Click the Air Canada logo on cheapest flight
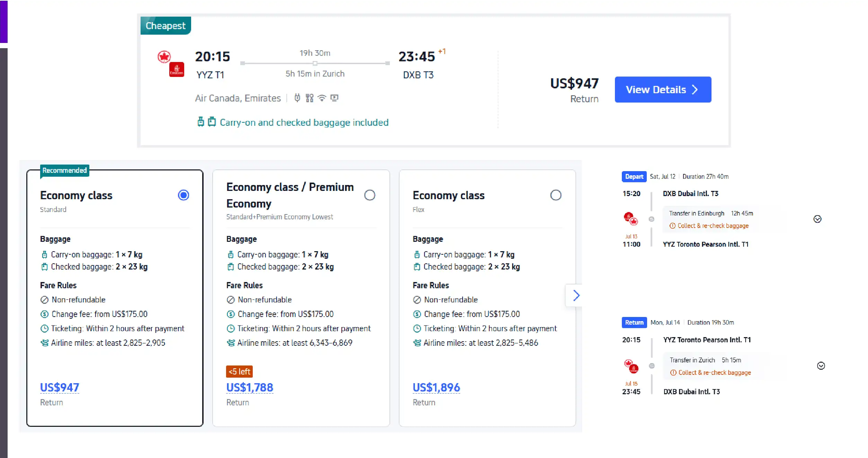The height and width of the screenshot is (458, 868). [164, 57]
